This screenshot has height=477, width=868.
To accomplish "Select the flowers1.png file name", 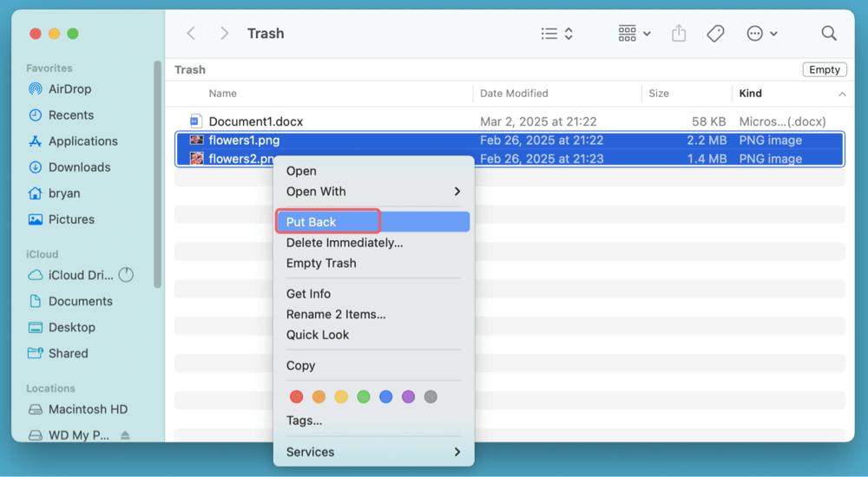I will [x=244, y=140].
